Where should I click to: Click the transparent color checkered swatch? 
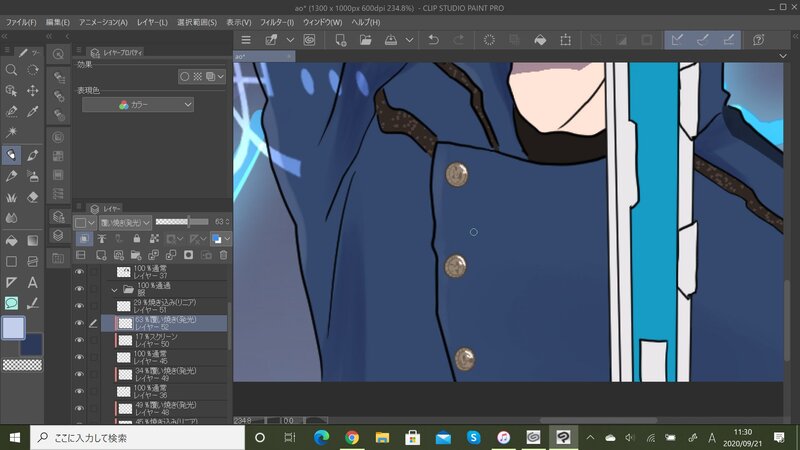click(x=22, y=365)
